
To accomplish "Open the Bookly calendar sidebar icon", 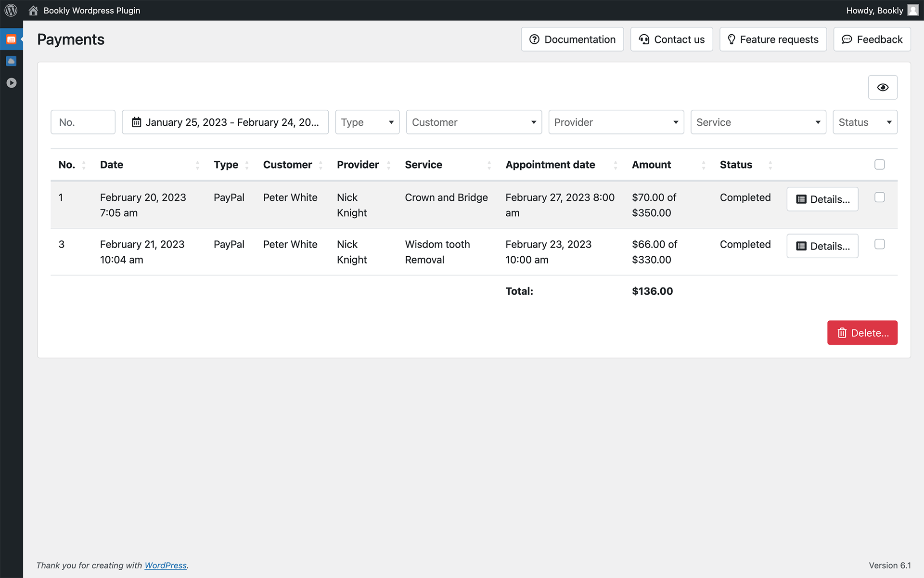I will [x=11, y=39].
